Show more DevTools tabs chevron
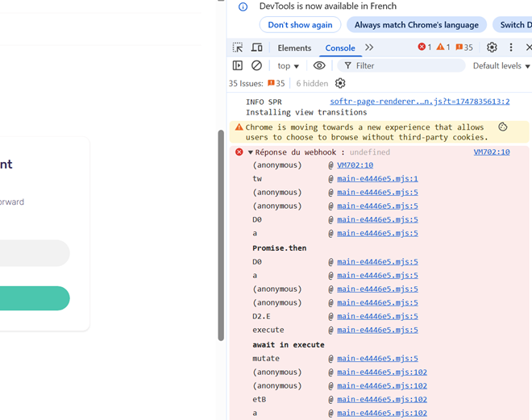The image size is (532, 420). [x=369, y=48]
